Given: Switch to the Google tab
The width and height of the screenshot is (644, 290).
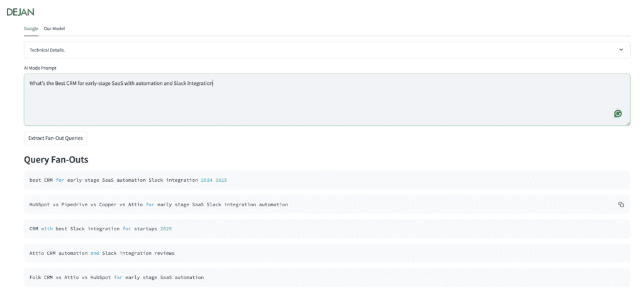Looking at the screenshot, I should tap(31, 29).
